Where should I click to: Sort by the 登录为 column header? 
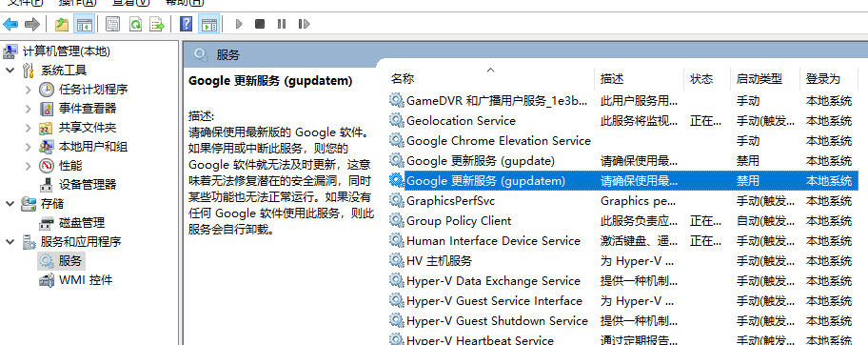(822, 79)
